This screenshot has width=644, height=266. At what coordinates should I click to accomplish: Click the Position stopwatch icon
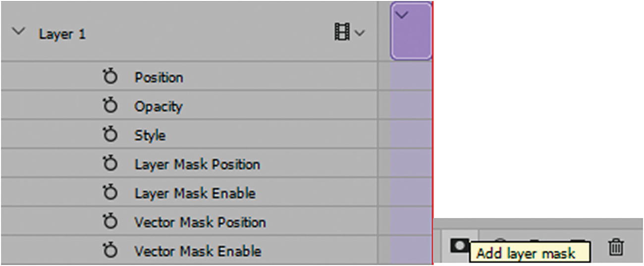click(110, 77)
